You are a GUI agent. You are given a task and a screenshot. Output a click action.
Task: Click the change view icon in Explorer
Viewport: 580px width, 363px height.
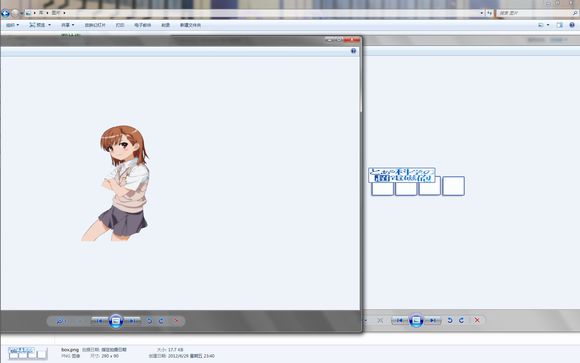[541, 25]
